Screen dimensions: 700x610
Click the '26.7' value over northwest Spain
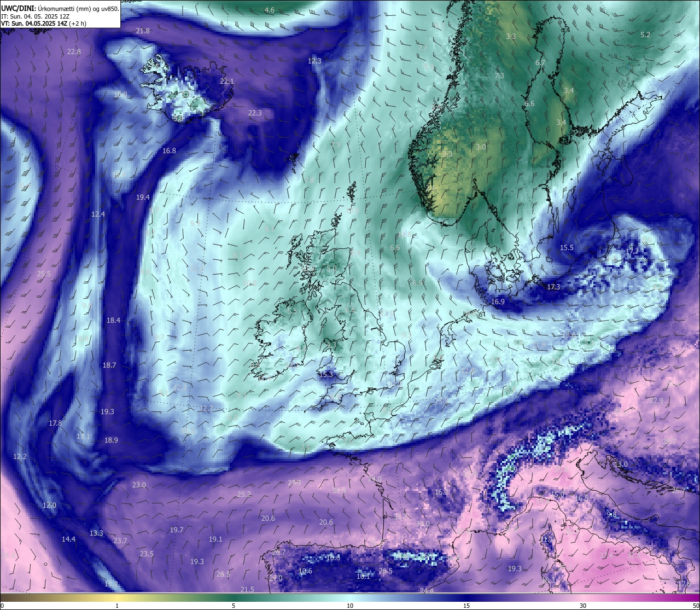point(279,553)
